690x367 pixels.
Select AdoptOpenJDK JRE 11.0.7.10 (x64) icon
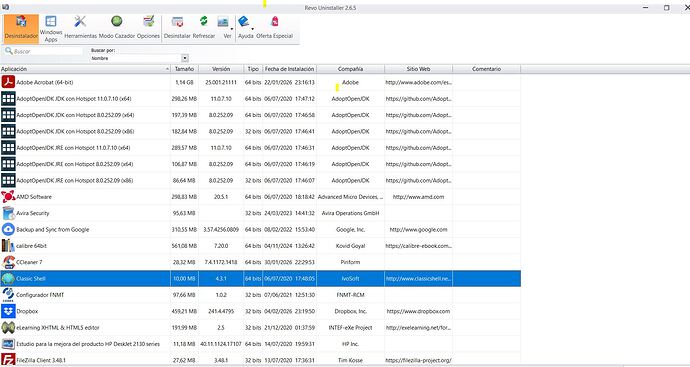tap(8, 147)
